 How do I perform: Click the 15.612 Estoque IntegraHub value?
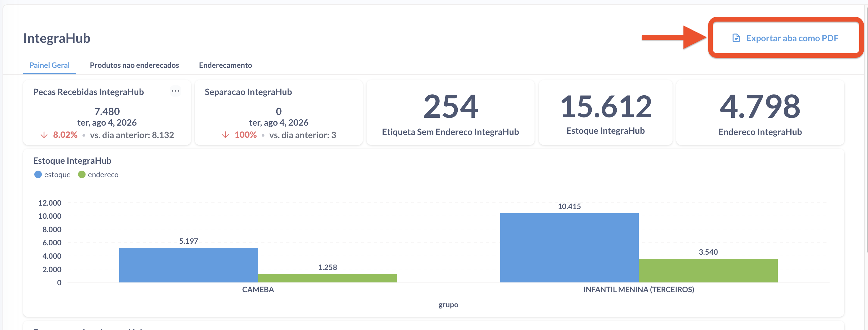coord(605,107)
